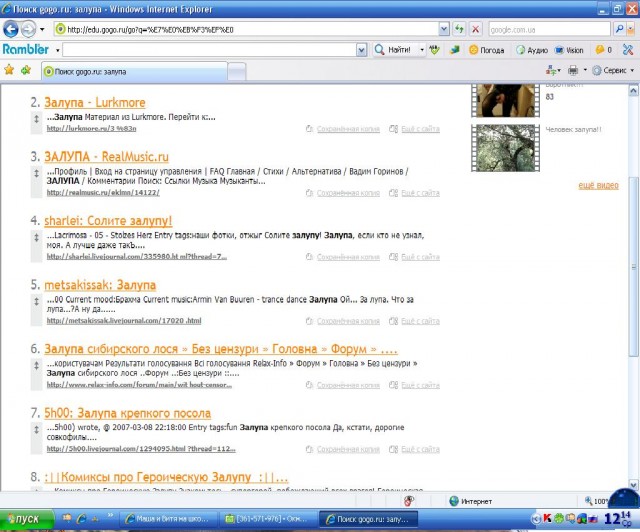Viewport: 640px width, 532px height.
Task: Click the Vision toolbar button
Action: pyautogui.click(x=569, y=50)
